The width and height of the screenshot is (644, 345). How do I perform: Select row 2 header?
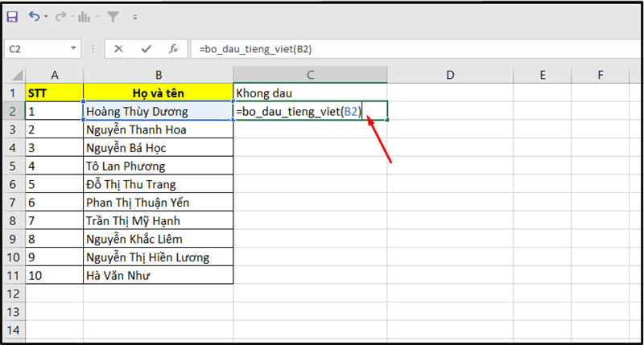tap(13, 111)
